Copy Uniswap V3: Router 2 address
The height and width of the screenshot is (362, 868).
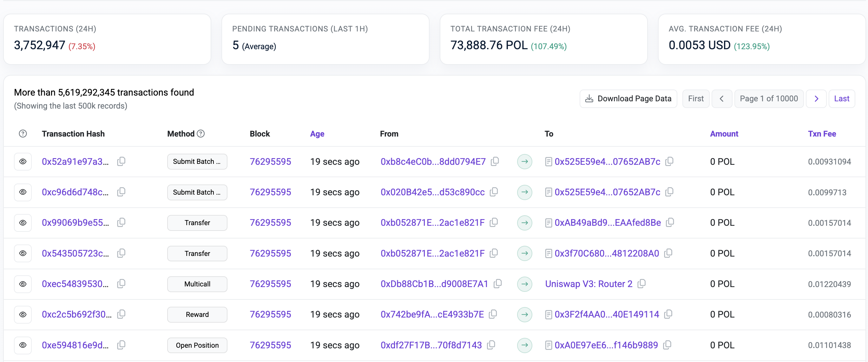pyautogui.click(x=641, y=284)
